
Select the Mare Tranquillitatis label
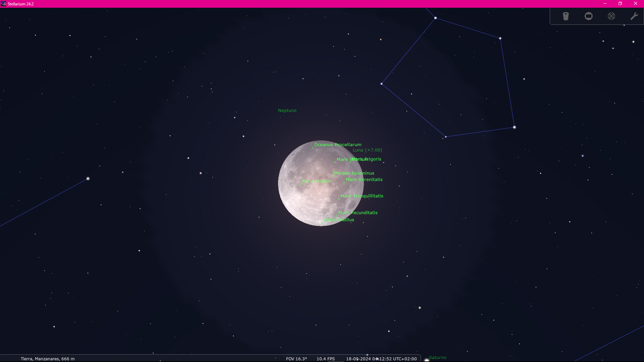click(x=362, y=196)
